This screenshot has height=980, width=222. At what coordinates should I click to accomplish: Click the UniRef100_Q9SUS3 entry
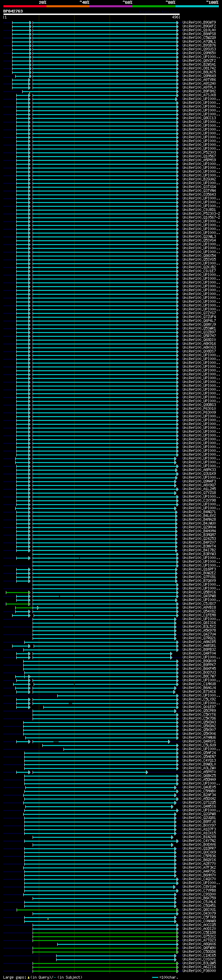click(199, 49)
